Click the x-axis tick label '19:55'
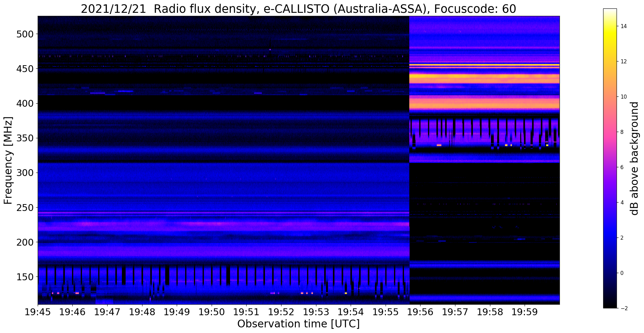The width and height of the screenshot is (644, 333). tap(386, 312)
